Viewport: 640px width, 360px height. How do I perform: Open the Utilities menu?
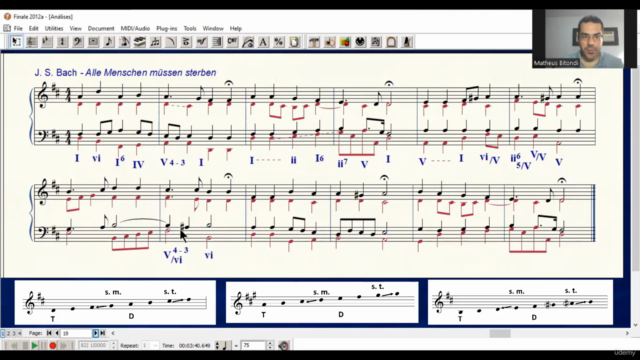54,29
